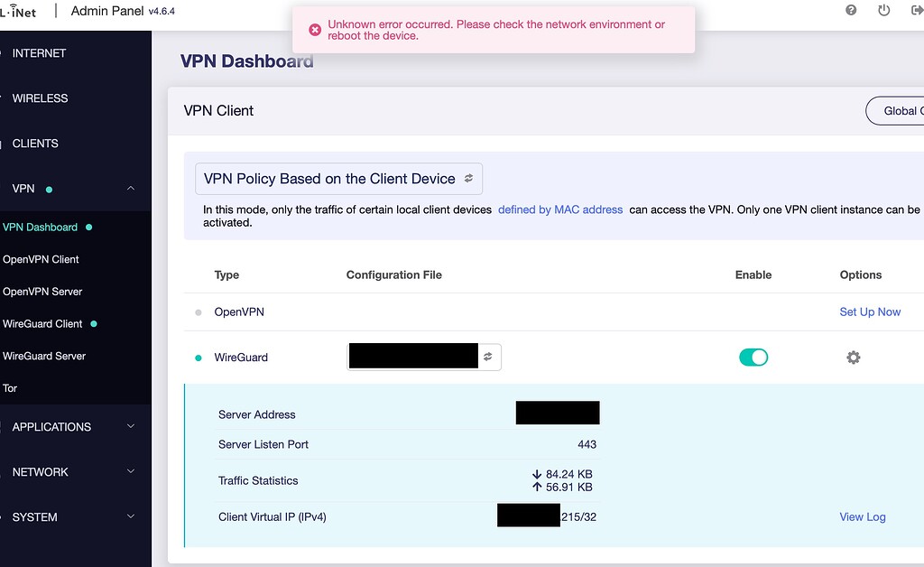Click the Server Address label
The height and width of the screenshot is (567, 924).
(x=257, y=414)
